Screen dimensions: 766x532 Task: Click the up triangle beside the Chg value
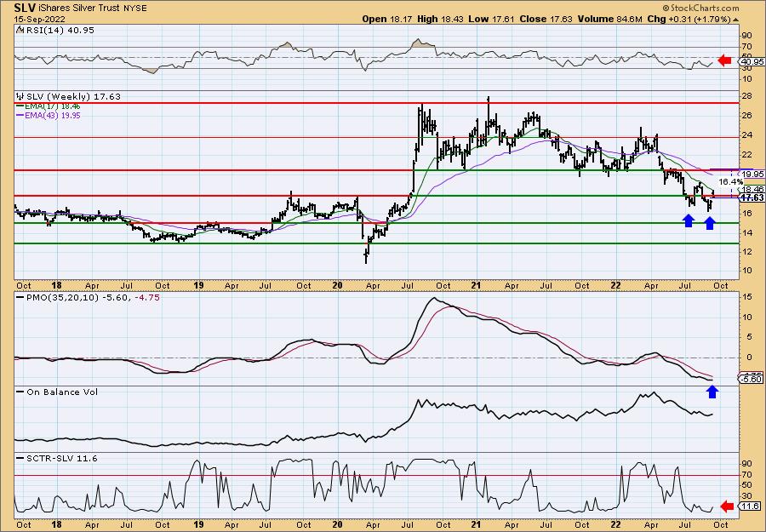pyautogui.click(x=735, y=20)
